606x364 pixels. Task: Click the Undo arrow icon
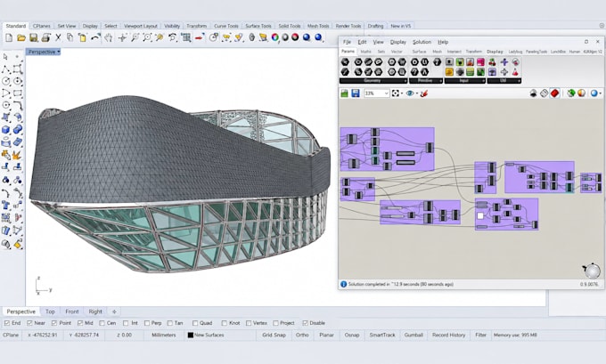(95, 38)
